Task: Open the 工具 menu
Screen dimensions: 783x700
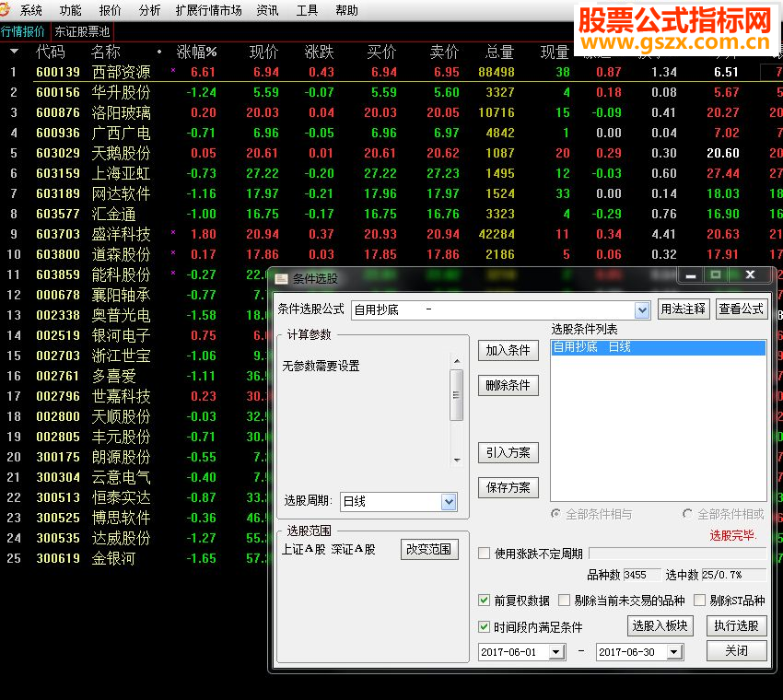Action: pyautogui.click(x=307, y=10)
